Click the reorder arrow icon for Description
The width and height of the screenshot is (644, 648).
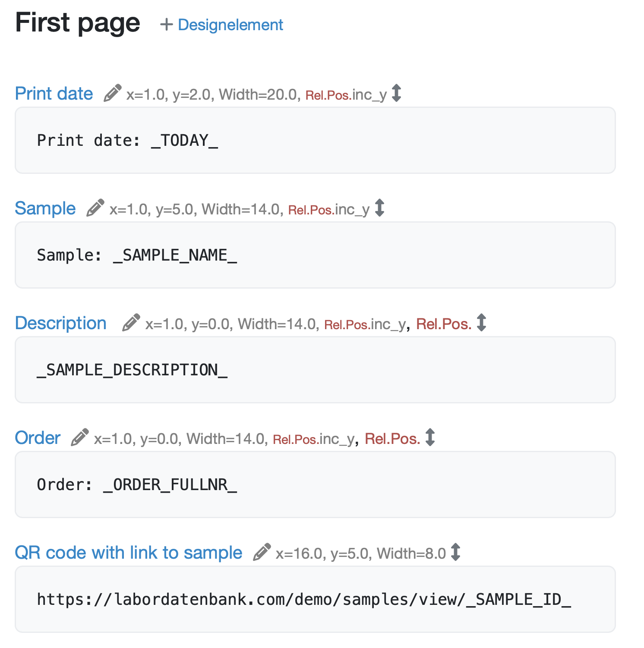[x=481, y=323]
